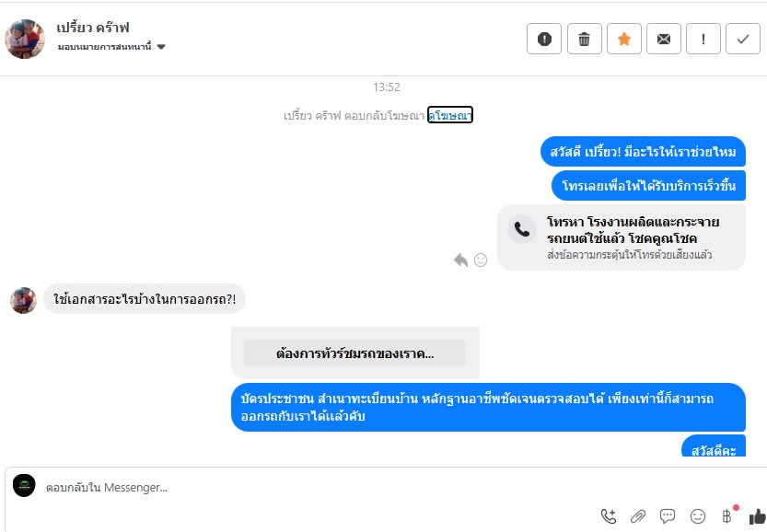Open emoji picker in reply toolbar
This screenshot has height=532, width=767.
[x=698, y=515]
